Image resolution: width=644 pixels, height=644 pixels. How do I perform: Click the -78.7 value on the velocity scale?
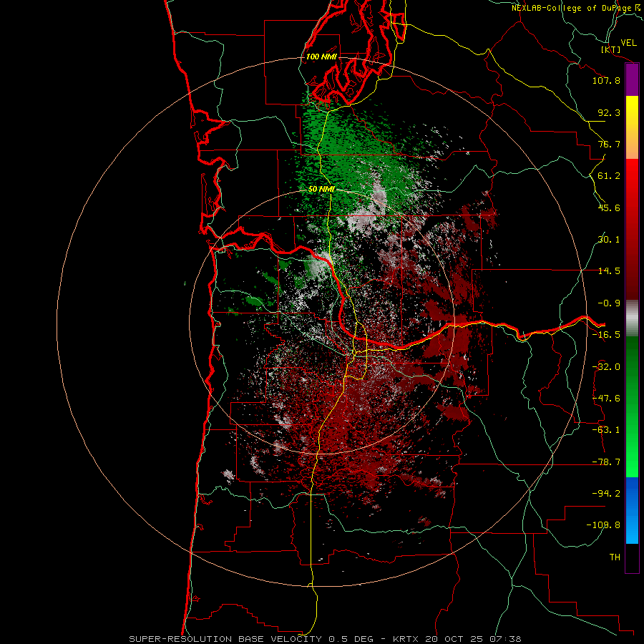(606, 462)
